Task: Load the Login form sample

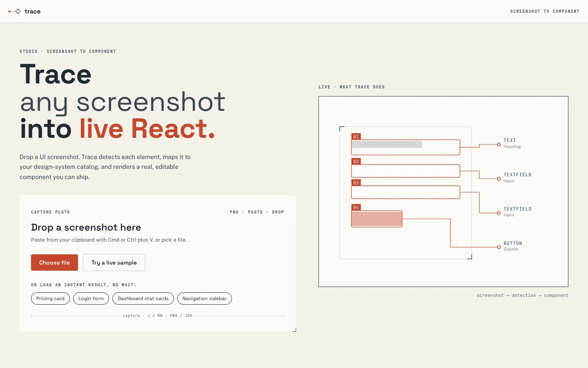Action: point(91,298)
